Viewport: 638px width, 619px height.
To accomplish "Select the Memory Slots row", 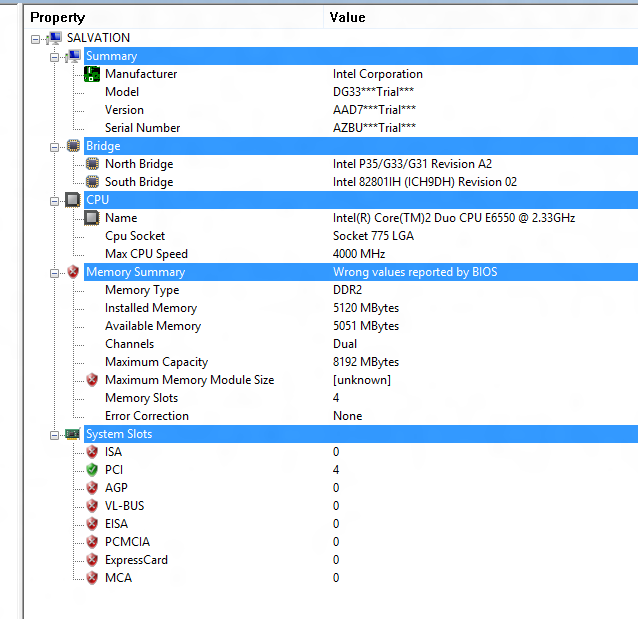I will tap(361, 398).
